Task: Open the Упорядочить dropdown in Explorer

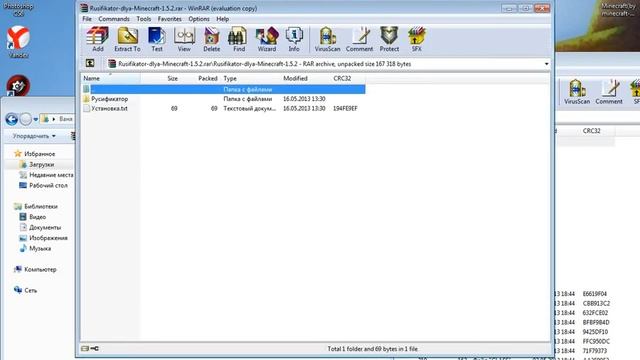Action: (34, 136)
